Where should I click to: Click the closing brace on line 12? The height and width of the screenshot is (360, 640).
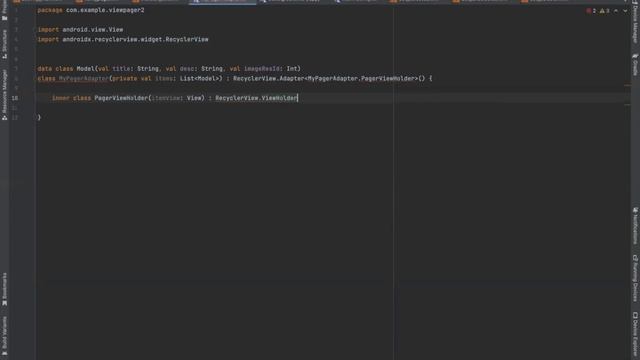click(x=39, y=118)
